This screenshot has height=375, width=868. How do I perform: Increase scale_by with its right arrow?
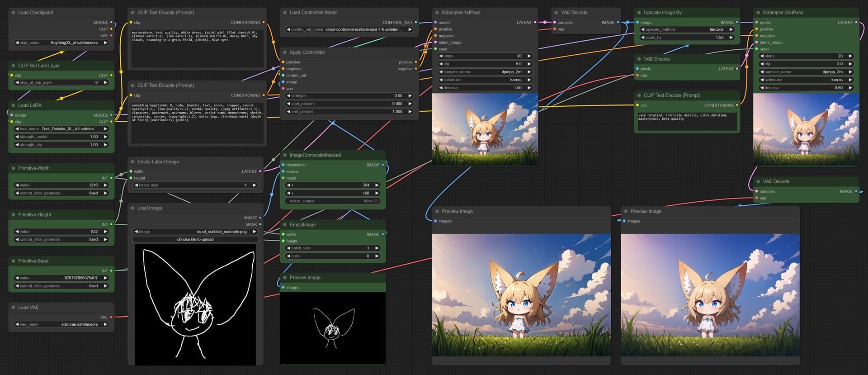pos(731,38)
